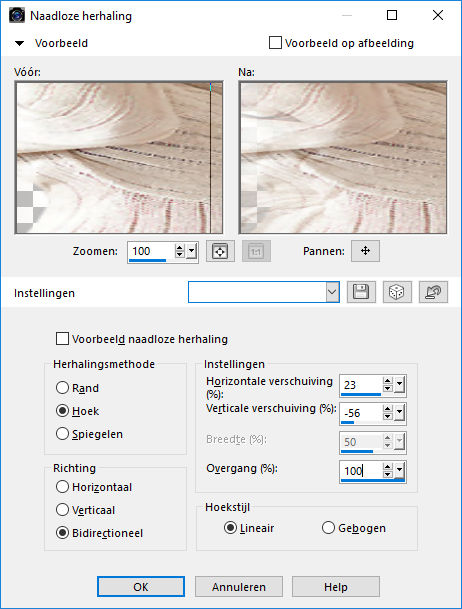Select the Hoek tiling method

[x=62, y=411]
